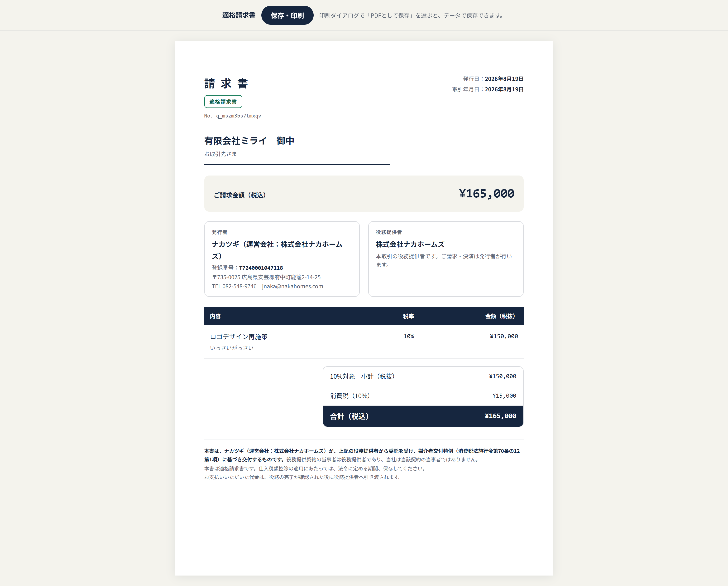The image size is (728, 586).
Task: Click the 有限会社ミライ 御中 recipient name
Action: pos(249,141)
